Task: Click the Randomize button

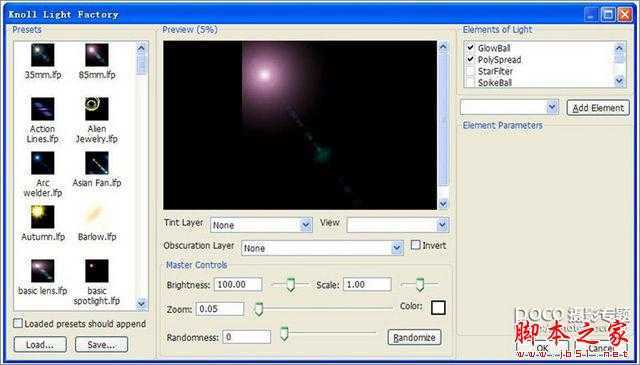Action: coord(414,337)
